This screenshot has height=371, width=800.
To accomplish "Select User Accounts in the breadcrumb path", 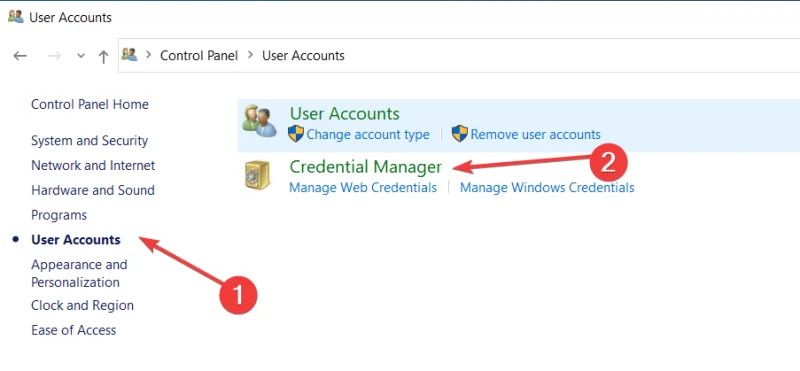I will (303, 55).
